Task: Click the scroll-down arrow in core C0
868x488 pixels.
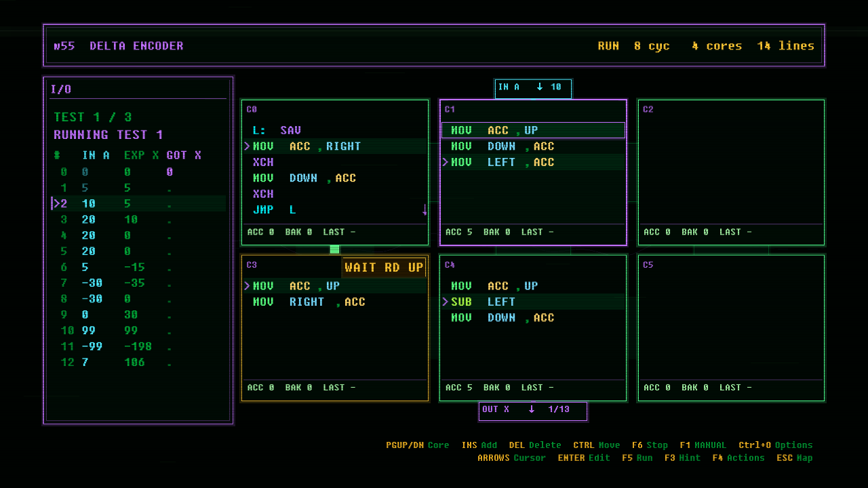Action: (x=425, y=210)
